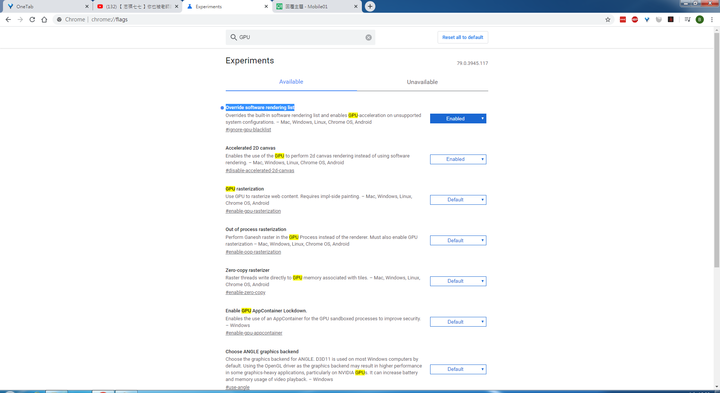720x393 pixels.
Task: Close the Mobile01 tab
Action: pyautogui.click(x=356, y=6)
